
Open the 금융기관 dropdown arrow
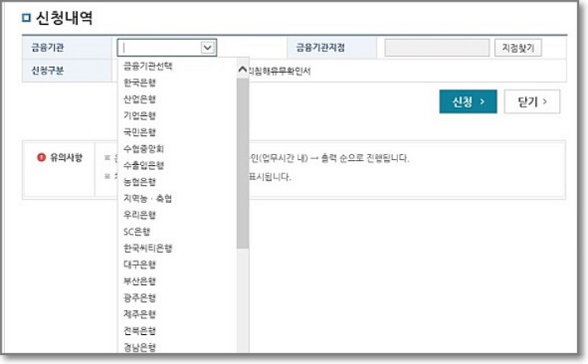[207, 47]
